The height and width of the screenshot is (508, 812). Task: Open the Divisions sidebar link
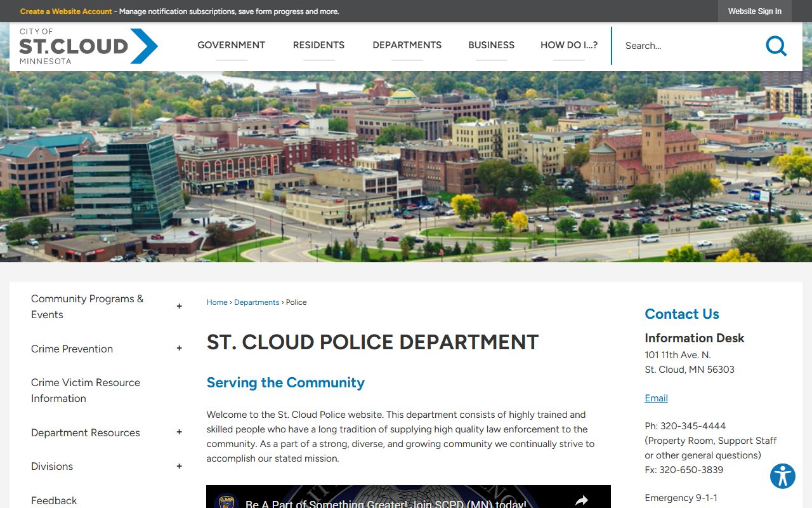[x=52, y=466]
